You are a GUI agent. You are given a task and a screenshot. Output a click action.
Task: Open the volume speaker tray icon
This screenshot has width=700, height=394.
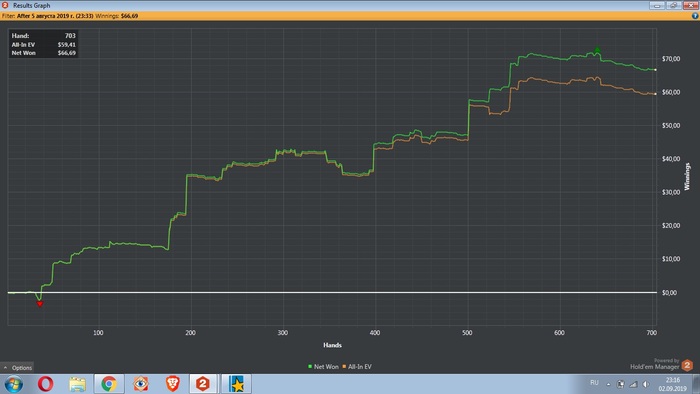(x=646, y=384)
